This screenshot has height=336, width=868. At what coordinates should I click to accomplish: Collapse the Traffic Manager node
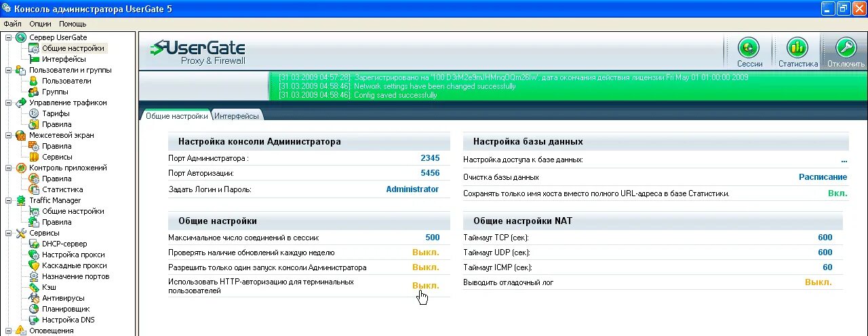tap(9, 200)
